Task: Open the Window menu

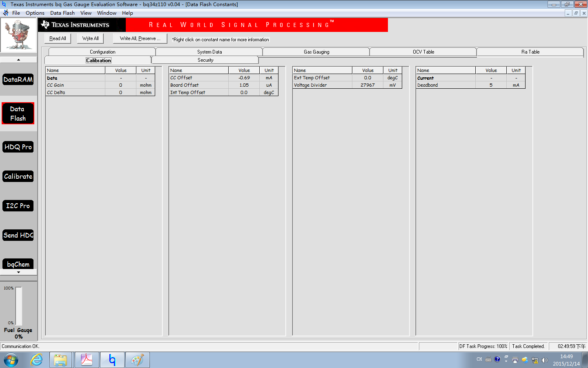Action: coord(107,13)
